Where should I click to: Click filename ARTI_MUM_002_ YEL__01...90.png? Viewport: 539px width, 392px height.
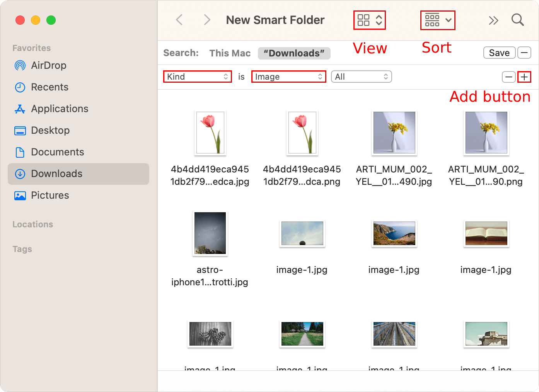[486, 176]
